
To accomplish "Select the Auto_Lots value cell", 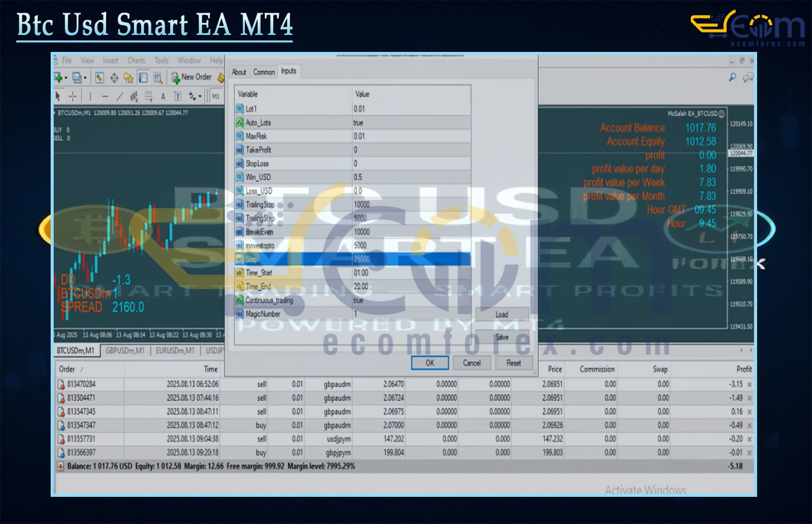I will click(x=411, y=123).
